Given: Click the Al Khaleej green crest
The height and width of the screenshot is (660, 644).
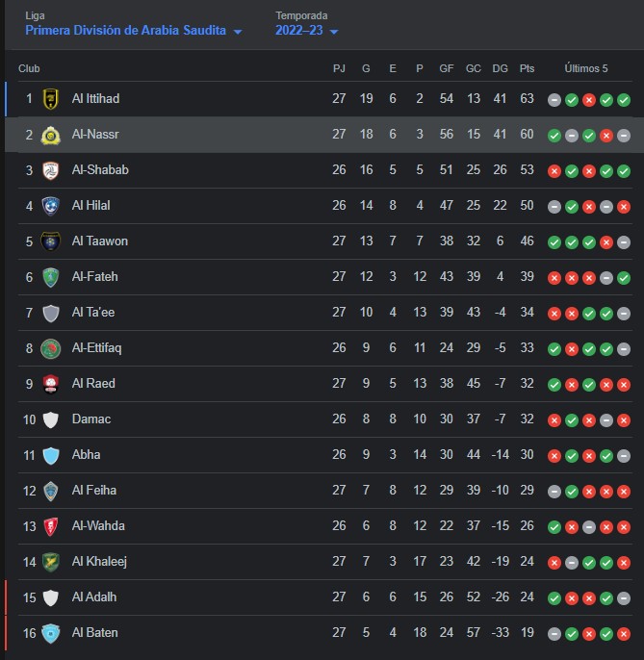Looking at the screenshot, I should pos(51,562).
